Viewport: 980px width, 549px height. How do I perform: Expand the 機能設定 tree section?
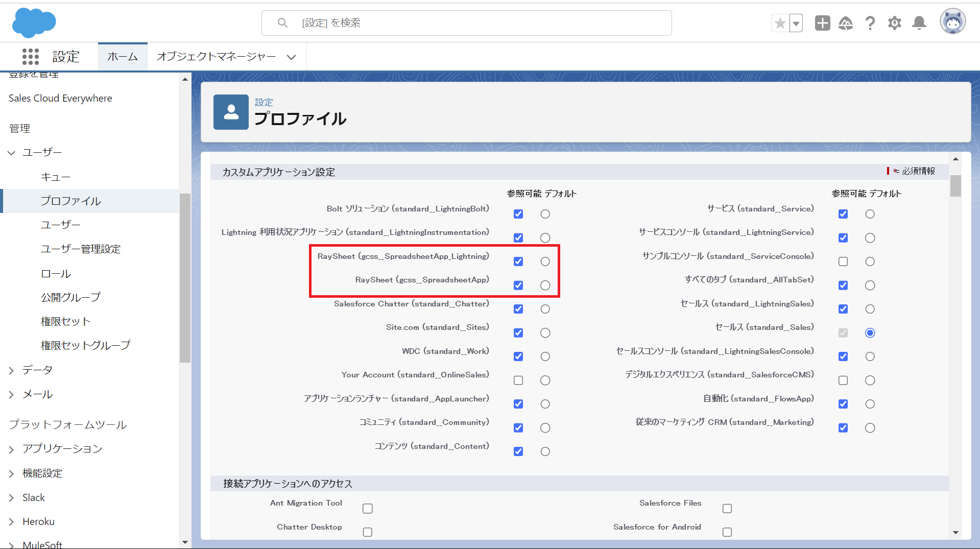point(11,474)
